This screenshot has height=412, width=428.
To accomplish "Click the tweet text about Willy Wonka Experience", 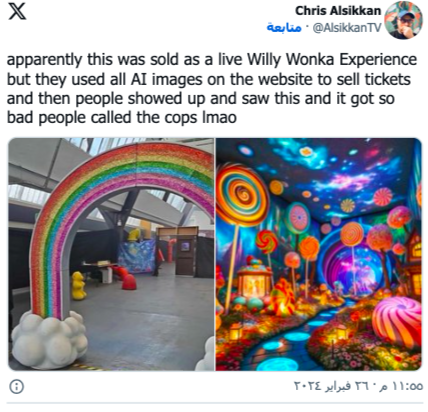I will click(x=212, y=88).
